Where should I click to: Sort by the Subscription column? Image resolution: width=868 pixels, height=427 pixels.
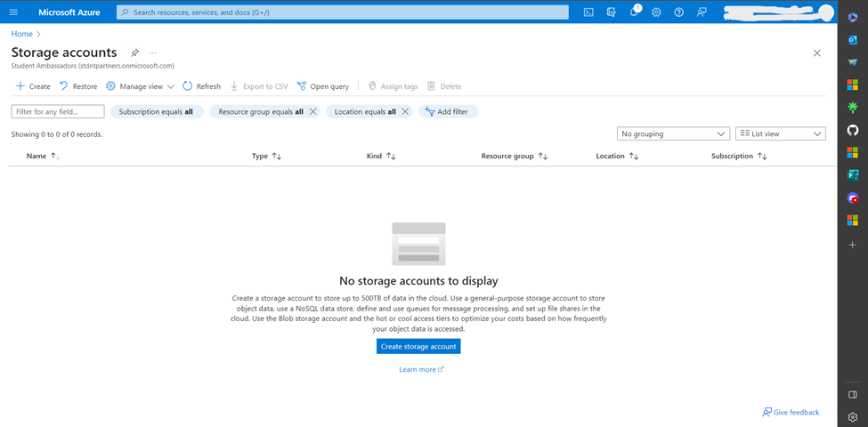tap(739, 157)
